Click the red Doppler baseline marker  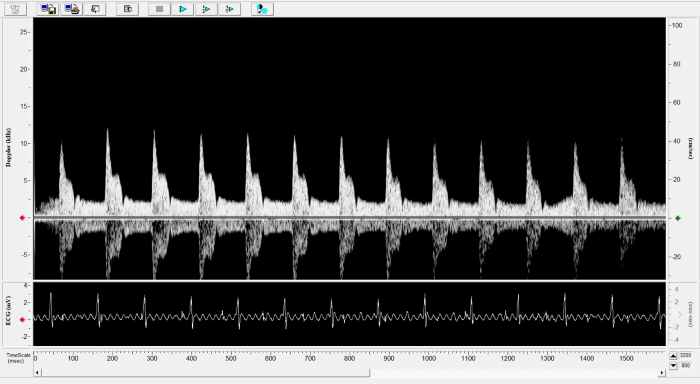coord(22,218)
